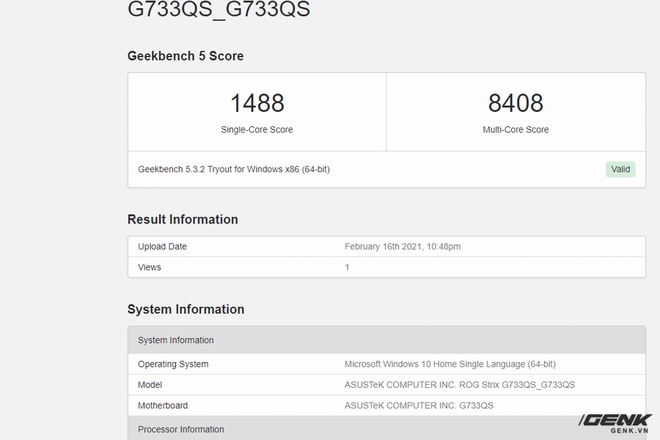This screenshot has height=440, width=660.
Task: Click the Single-Core Score label
Action: [x=257, y=130]
